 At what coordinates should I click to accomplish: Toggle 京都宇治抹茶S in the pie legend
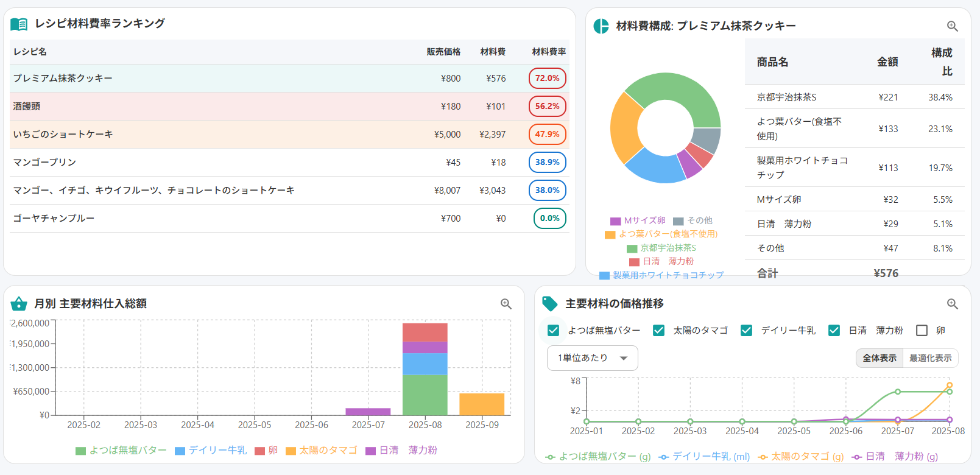(x=661, y=248)
